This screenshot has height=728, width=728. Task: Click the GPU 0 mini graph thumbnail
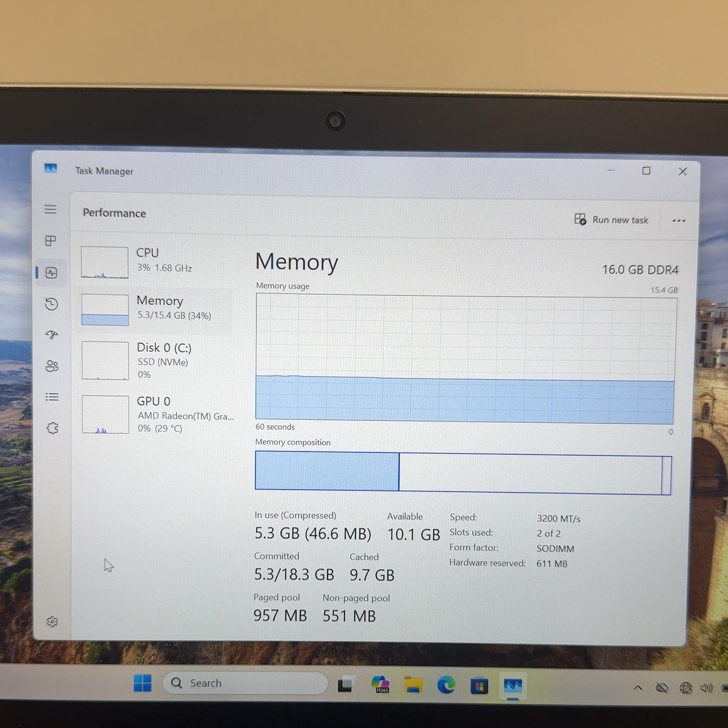(106, 414)
